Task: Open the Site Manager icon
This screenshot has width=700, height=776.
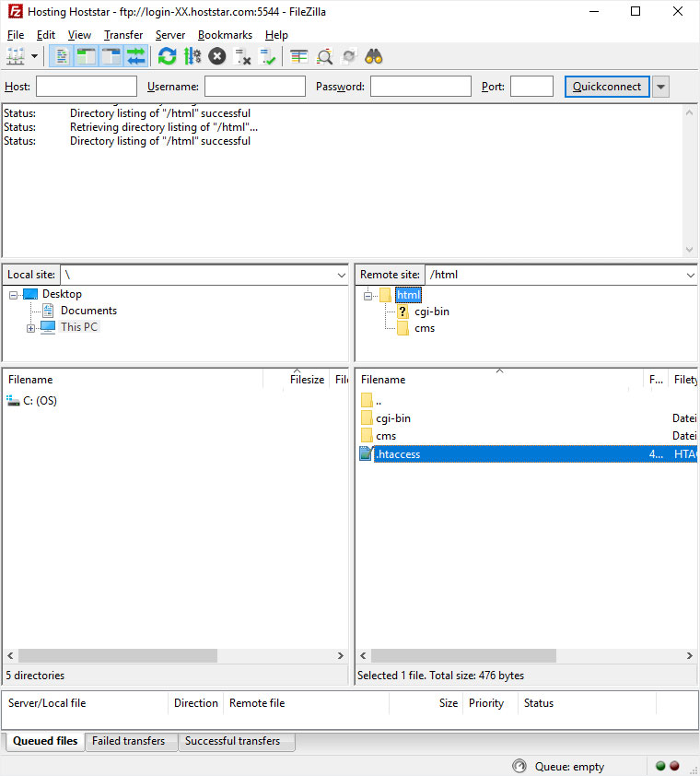Action: click(x=16, y=56)
